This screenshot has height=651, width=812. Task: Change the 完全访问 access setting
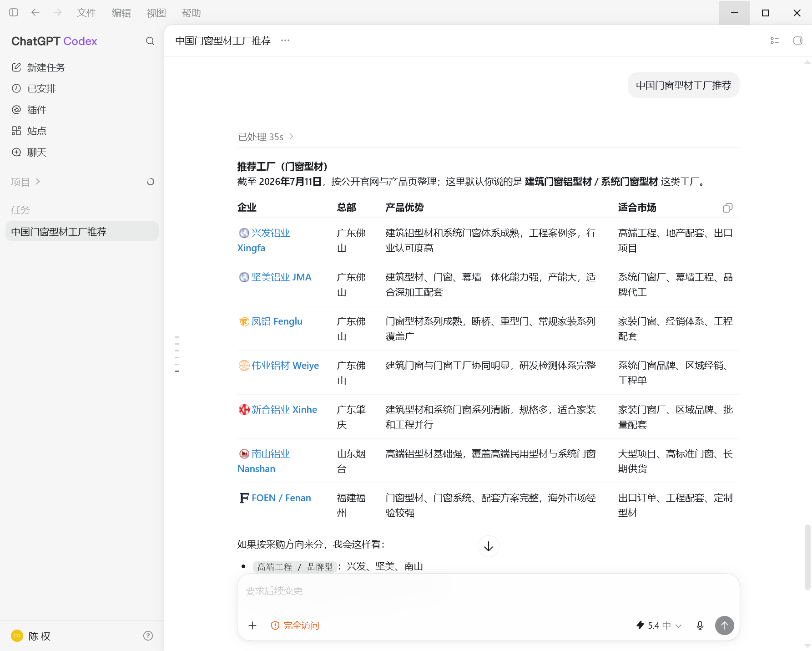pos(295,626)
